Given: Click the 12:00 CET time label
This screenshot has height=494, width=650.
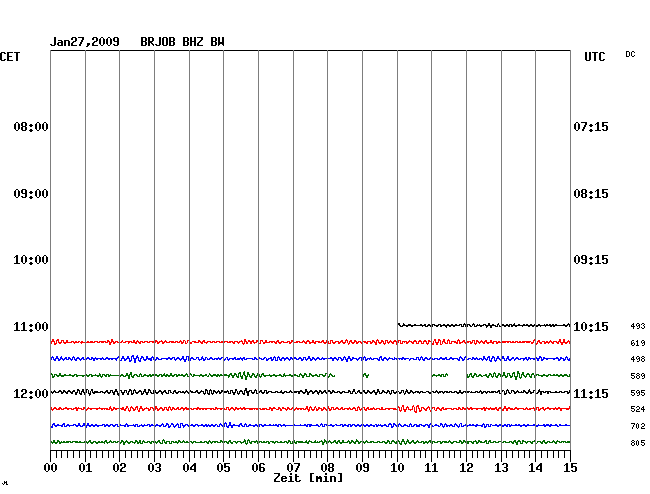Looking at the screenshot, I should (31, 394).
